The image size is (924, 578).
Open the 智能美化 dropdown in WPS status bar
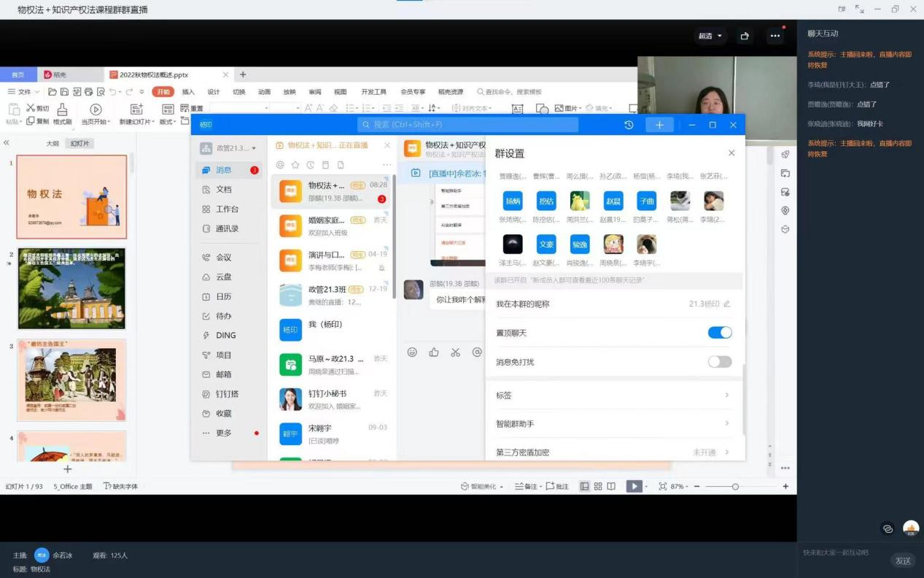pyautogui.click(x=483, y=487)
